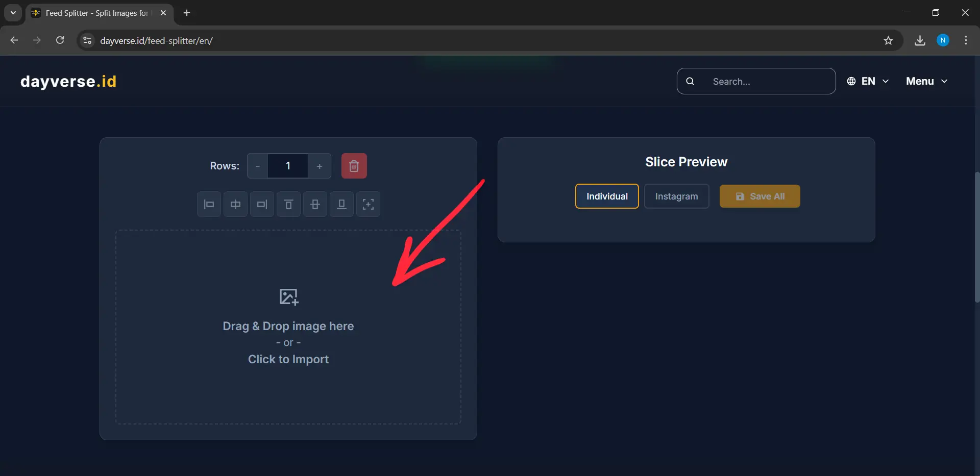Open a new browser tab

(x=187, y=13)
